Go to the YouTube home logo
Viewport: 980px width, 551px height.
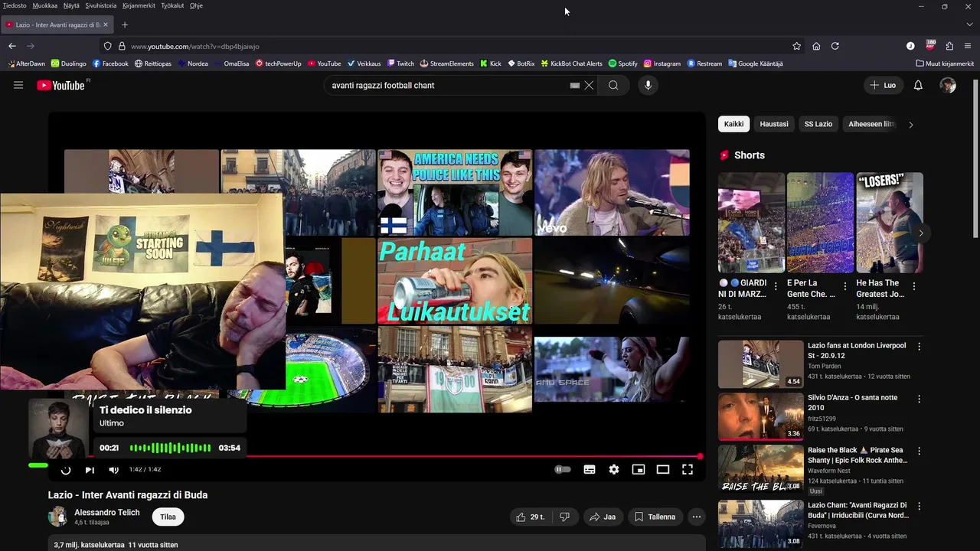coord(61,85)
